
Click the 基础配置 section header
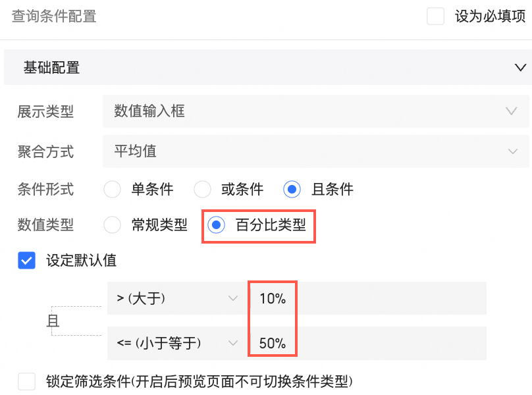tap(51, 68)
